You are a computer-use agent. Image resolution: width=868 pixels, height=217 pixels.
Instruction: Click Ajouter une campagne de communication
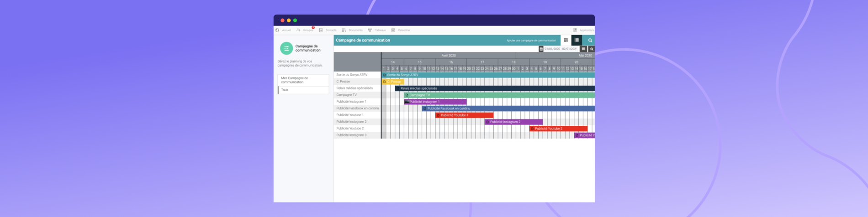click(x=531, y=41)
